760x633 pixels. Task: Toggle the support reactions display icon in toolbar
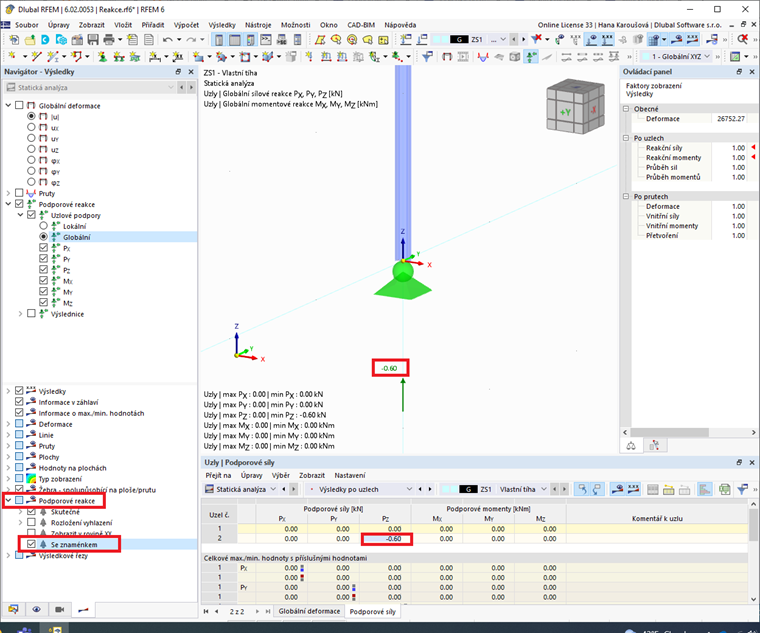click(x=532, y=57)
